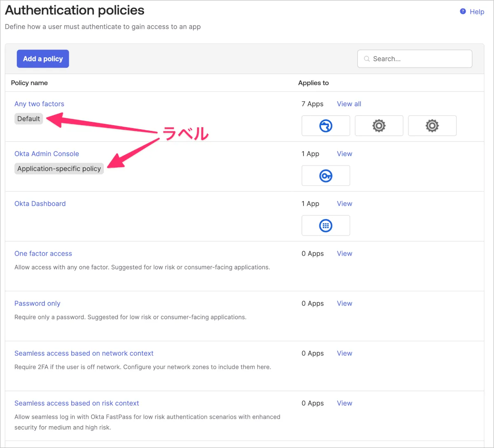This screenshot has width=494, height=448.
Task: Type in the policy Search field
Action: [420, 59]
